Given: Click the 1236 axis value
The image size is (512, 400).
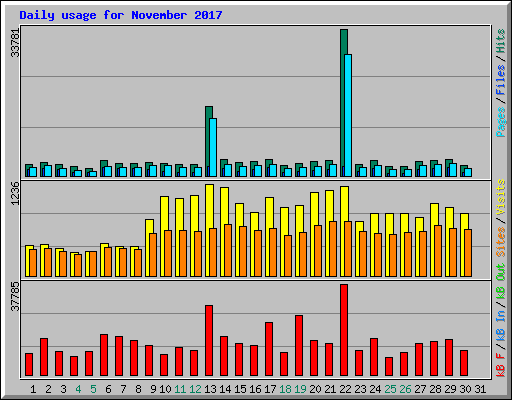Looking at the screenshot, I should coord(15,193).
